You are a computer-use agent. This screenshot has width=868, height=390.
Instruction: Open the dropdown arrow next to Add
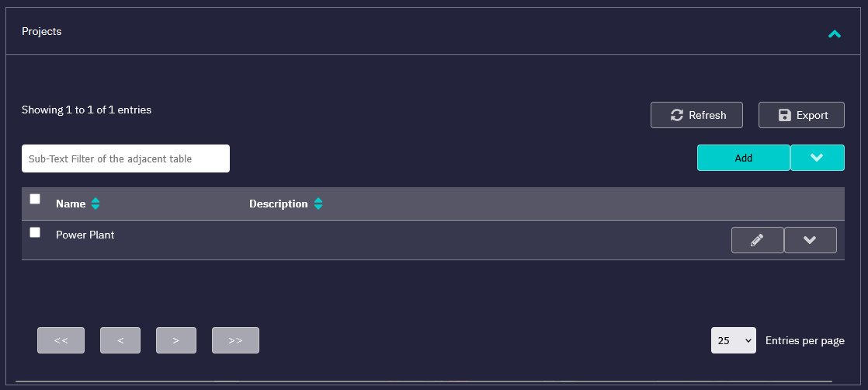click(817, 158)
